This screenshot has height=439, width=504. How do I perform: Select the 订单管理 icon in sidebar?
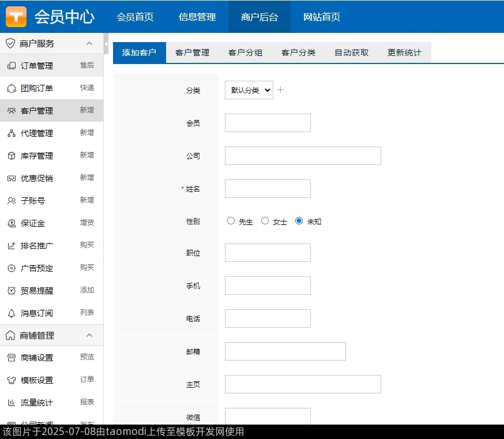pyautogui.click(x=12, y=65)
